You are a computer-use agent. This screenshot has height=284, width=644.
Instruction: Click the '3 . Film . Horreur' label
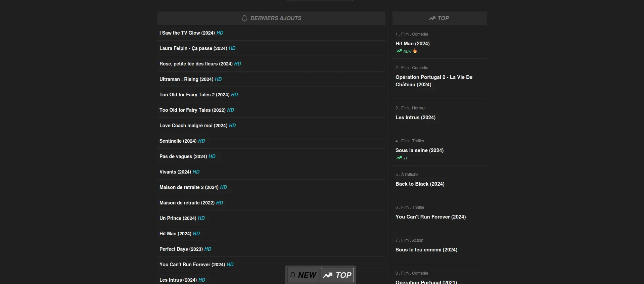tap(411, 108)
